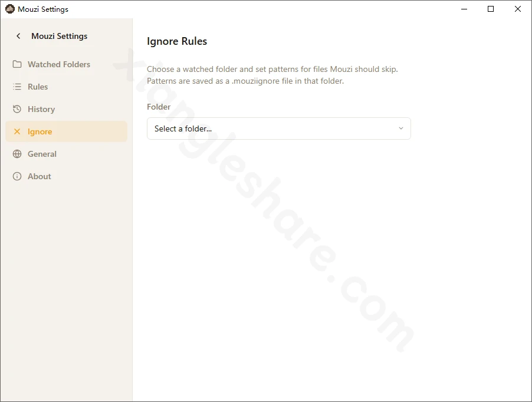Click the mouziignore description text

(272, 75)
